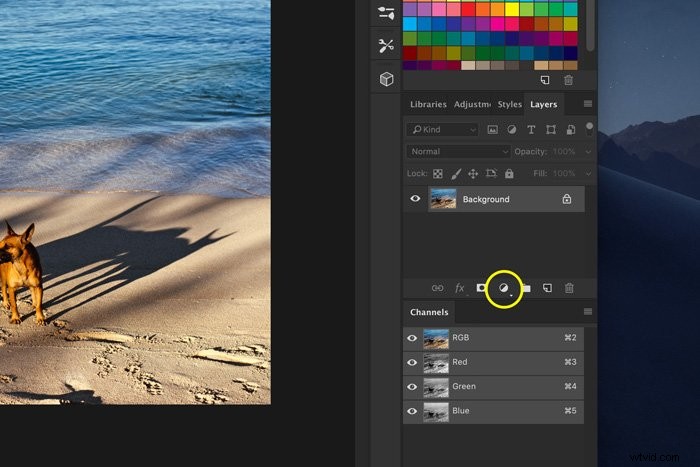Open the Tool Presets wrench-and-scissors icon
This screenshot has width=700, height=467.
tap(386, 46)
